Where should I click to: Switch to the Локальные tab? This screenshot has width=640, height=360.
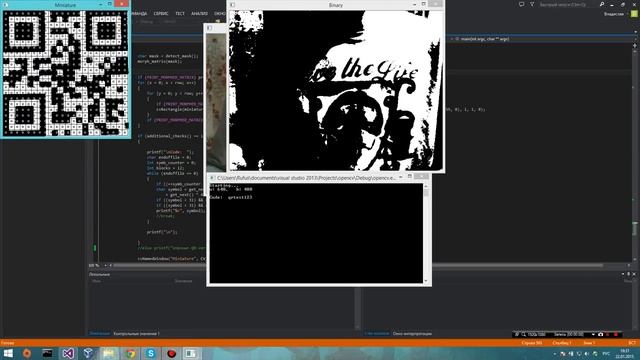tap(99, 333)
